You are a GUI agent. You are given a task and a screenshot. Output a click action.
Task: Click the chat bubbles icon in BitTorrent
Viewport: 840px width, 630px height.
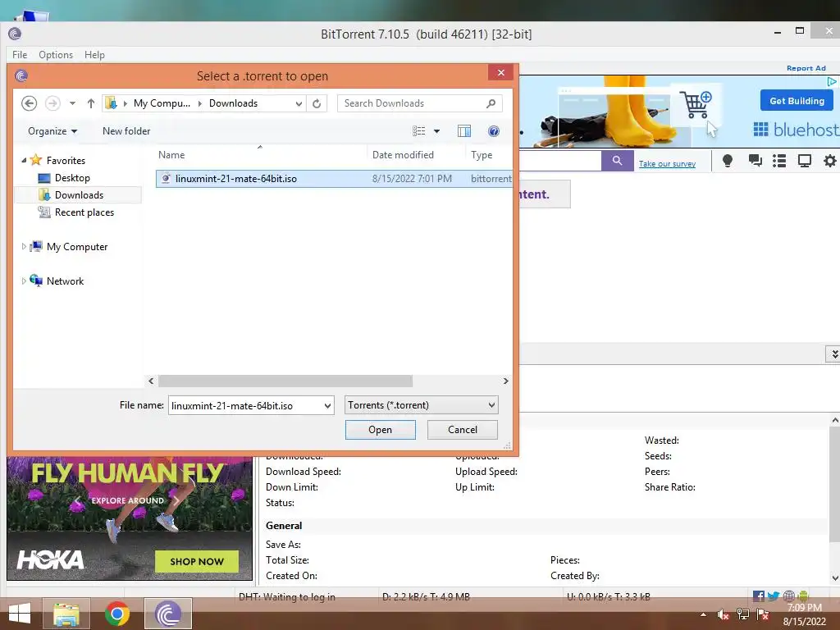756,161
